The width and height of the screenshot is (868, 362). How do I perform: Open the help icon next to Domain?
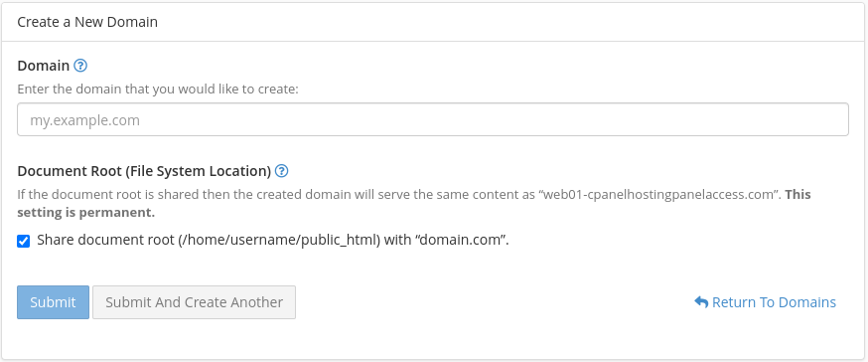80,66
